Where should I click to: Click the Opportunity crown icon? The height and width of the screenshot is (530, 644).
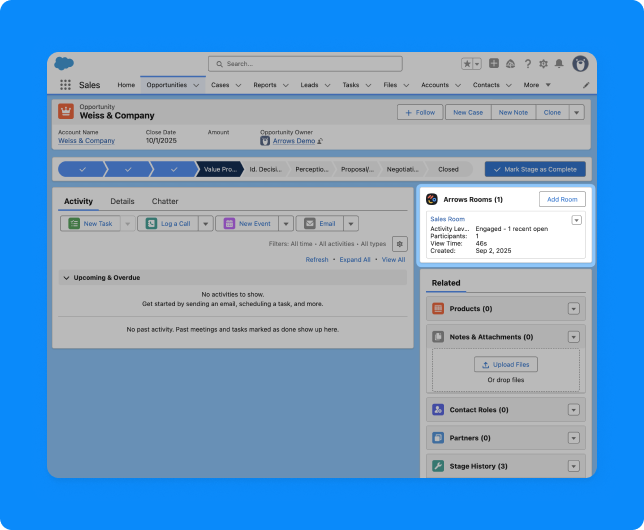66,111
